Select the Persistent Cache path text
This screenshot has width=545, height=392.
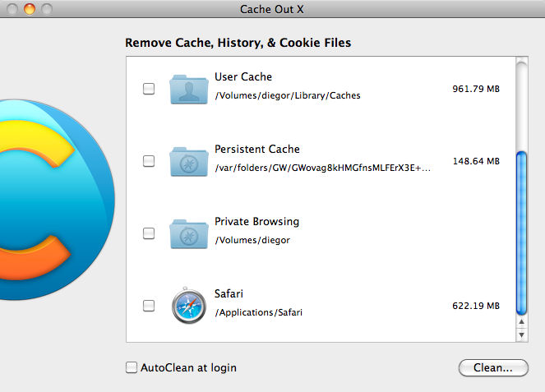(x=322, y=168)
